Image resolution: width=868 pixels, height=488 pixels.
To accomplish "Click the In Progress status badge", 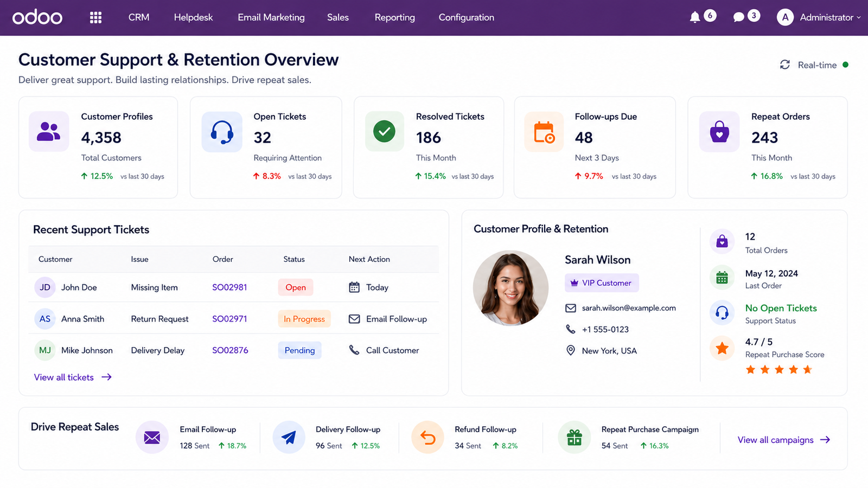I will click(304, 319).
